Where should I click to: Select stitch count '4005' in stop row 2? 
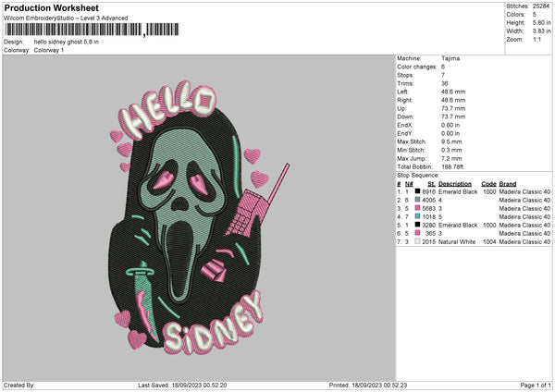(x=428, y=201)
